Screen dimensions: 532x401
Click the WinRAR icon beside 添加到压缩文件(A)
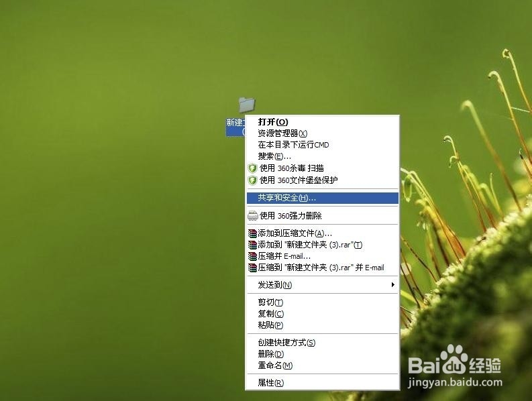pyautogui.click(x=252, y=233)
